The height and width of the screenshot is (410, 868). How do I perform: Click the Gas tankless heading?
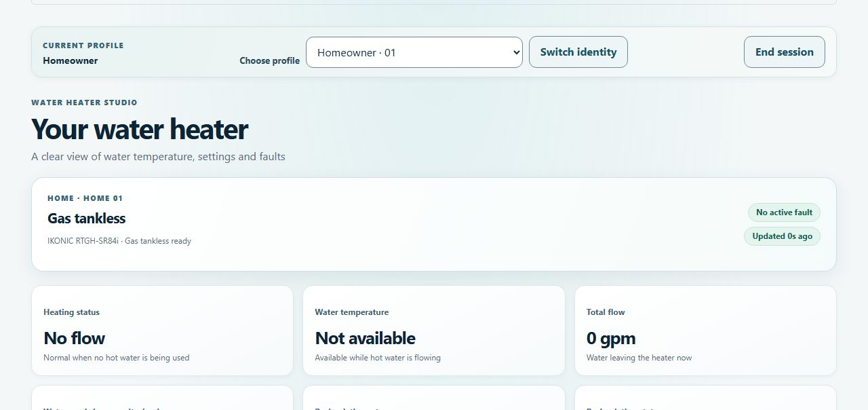point(87,219)
